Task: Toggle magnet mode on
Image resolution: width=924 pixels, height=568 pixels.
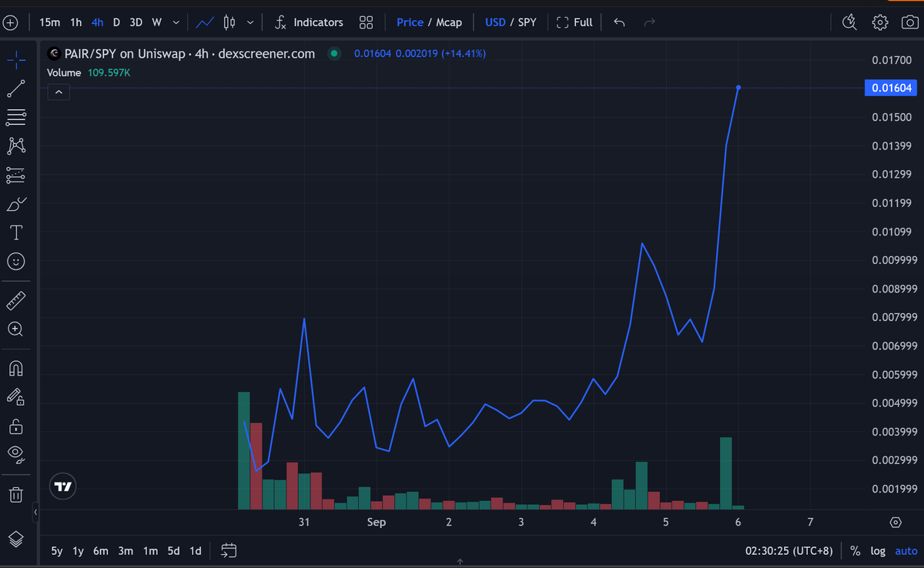Action: [15, 368]
